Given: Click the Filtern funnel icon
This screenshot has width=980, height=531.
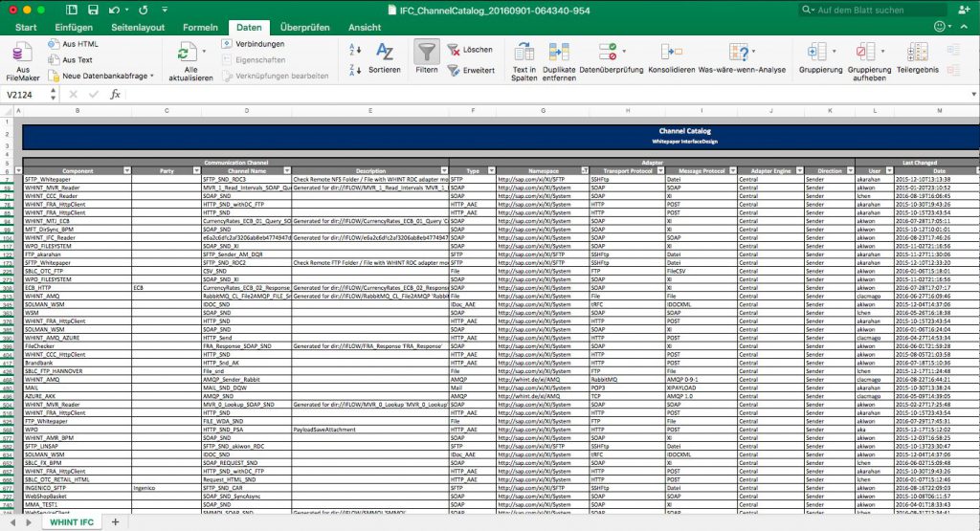Looking at the screenshot, I should point(427,52).
